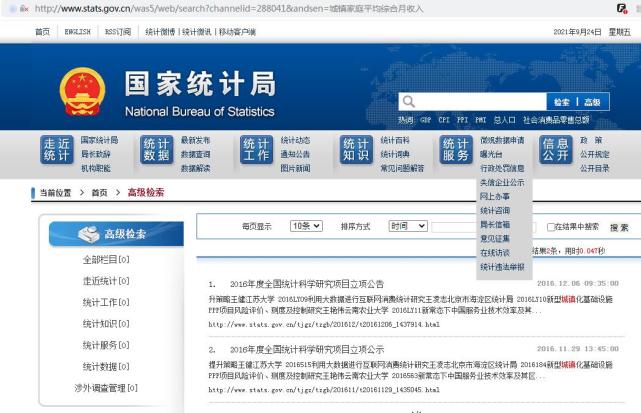
Task: Open the RSS订阅 link
Action: coord(118,31)
